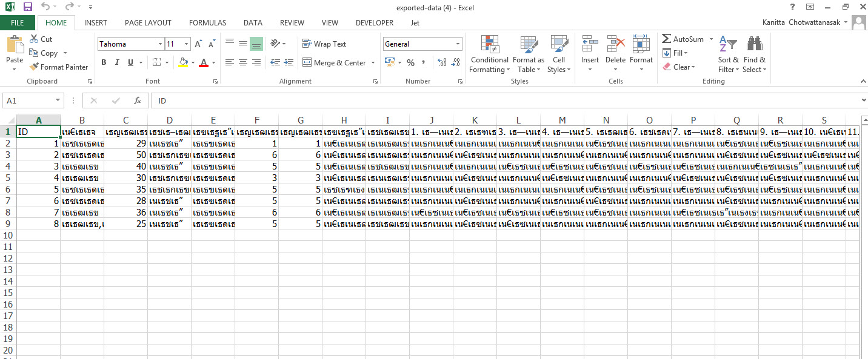Click the Insert cells icon
Viewport: 868px width, 359px height.
[x=590, y=45]
